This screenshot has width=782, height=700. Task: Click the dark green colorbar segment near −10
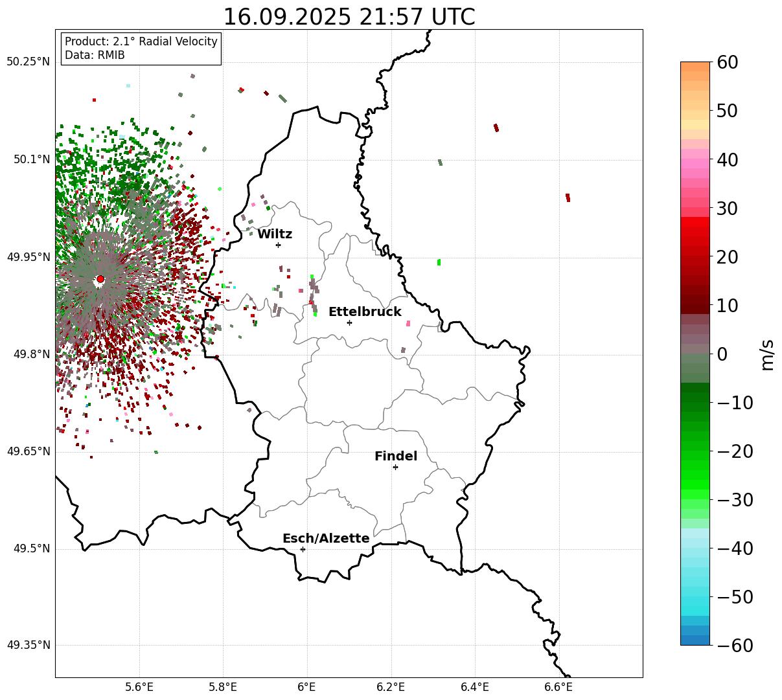[695, 398]
